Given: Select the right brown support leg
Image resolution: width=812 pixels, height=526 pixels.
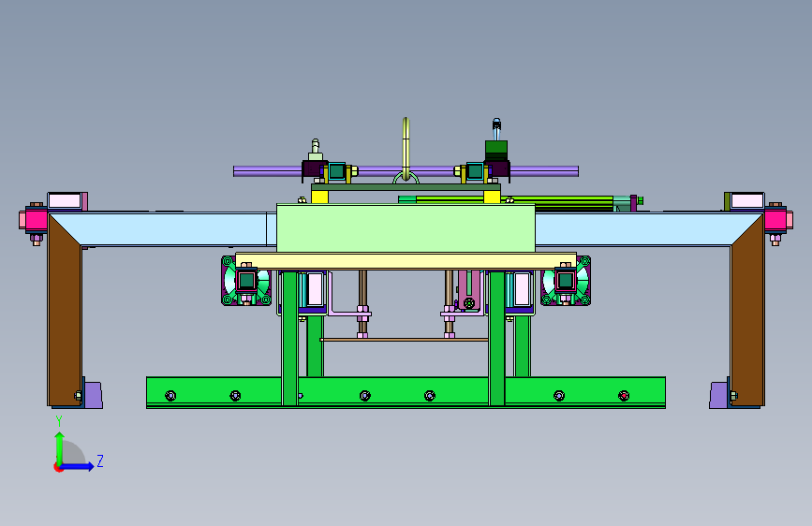Looking at the screenshot, I should [747, 311].
